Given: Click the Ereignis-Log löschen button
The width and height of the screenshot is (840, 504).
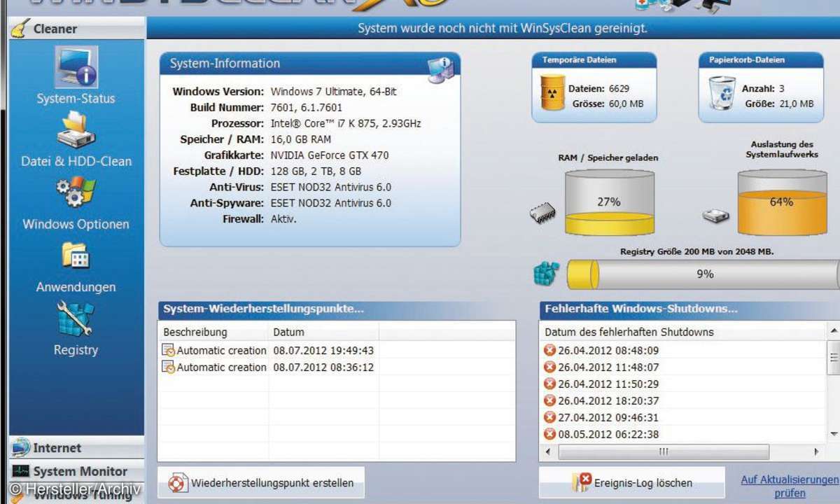Looking at the screenshot, I should tap(632, 482).
